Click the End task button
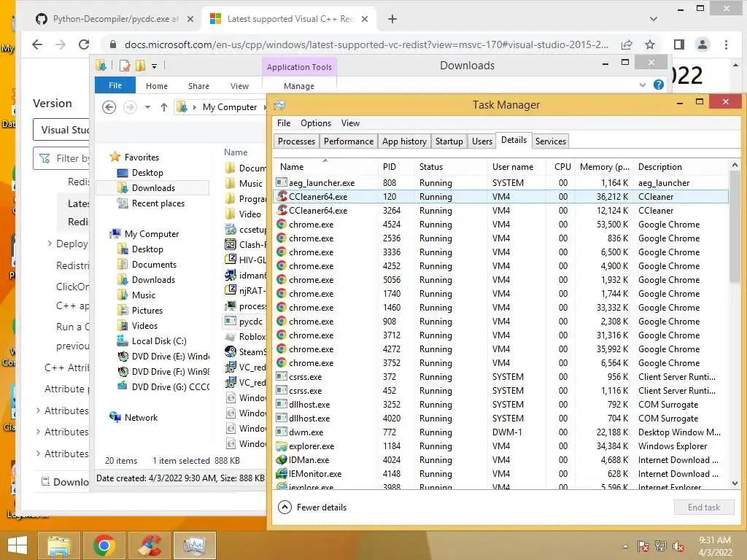Image resolution: width=747 pixels, height=560 pixels. coord(704,507)
